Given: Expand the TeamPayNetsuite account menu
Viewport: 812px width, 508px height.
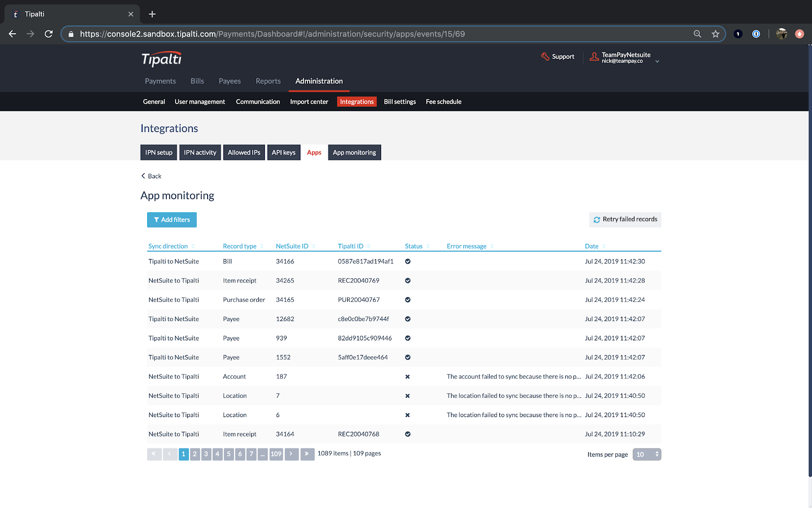Looking at the screenshot, I should pos(657,61).
